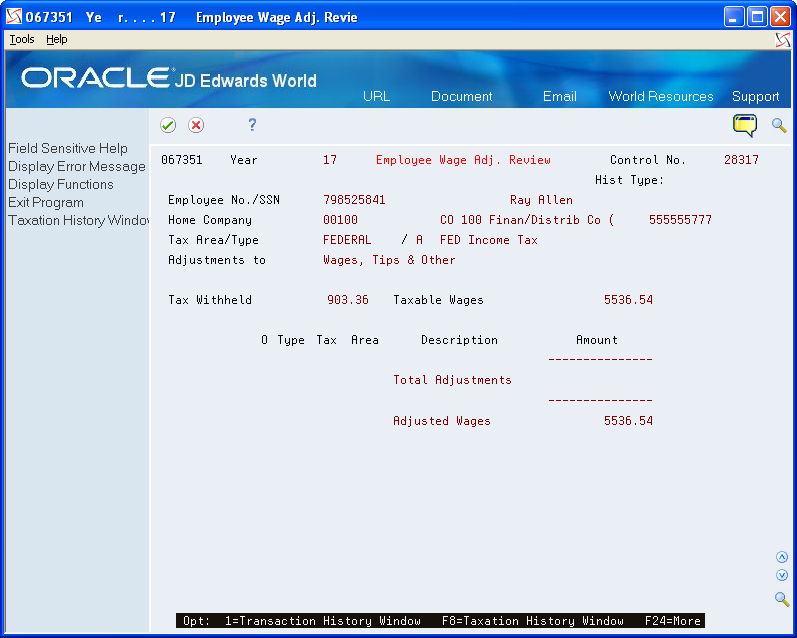This screenshot has width=797, height=638.
Task: Select Display Functions in sidebar
Action: click(x=60, y=184)
